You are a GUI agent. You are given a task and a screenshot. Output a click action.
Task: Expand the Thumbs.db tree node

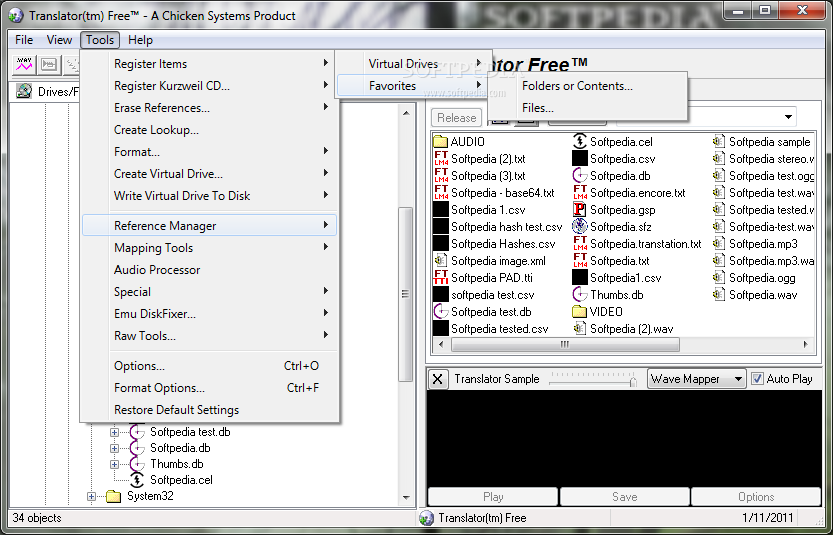(x=114, y=464)
